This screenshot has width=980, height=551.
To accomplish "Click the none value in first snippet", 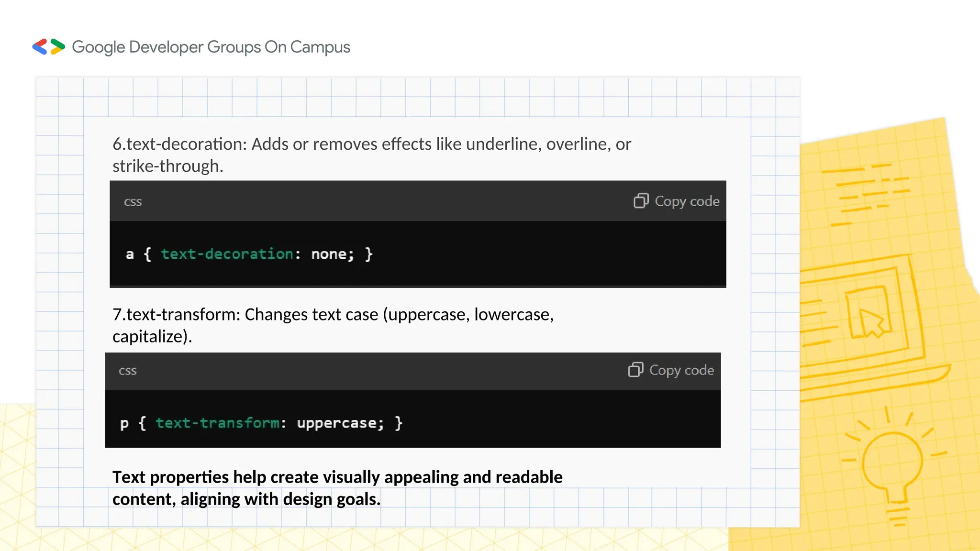I will click(x=329, y=254).
